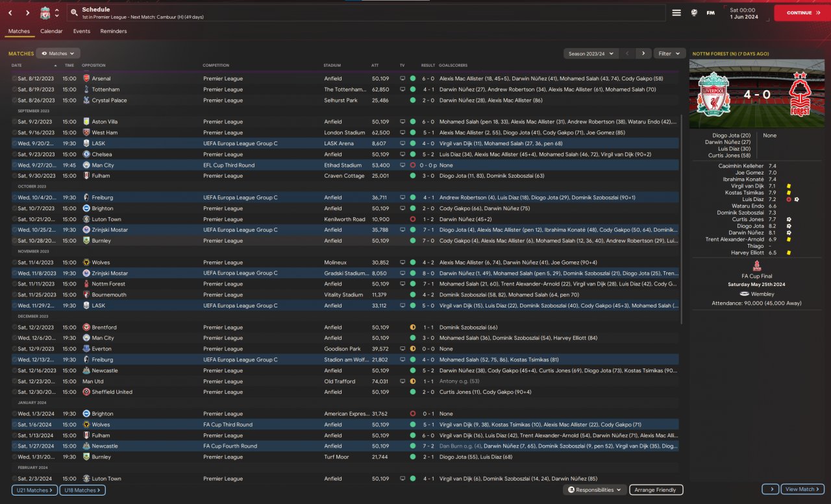The width and height of the screenshot is (831, 504).
Task: Click the Brentford club badge icon
Action: (86, 328)
